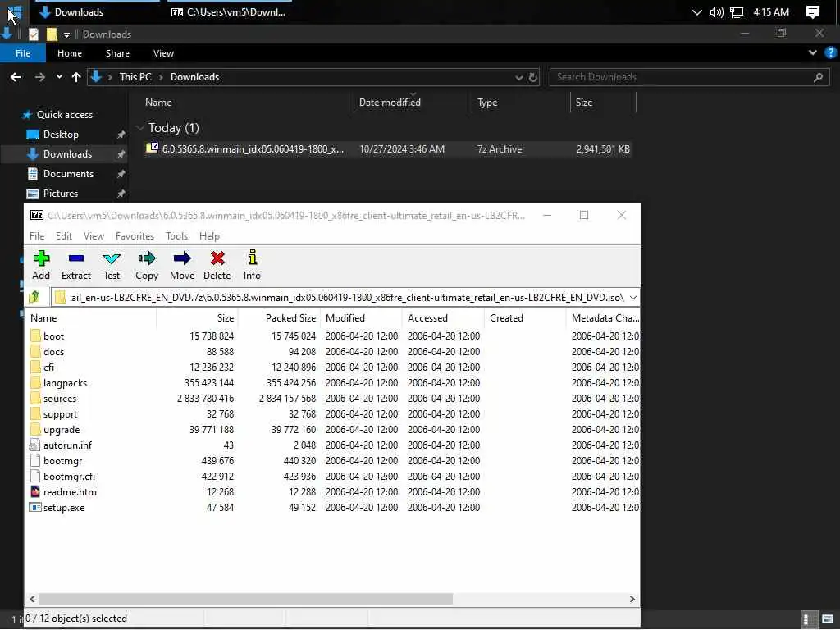Open the action center notifications icon
Screen dimensions: 840x630
click(x=813, y=11)
